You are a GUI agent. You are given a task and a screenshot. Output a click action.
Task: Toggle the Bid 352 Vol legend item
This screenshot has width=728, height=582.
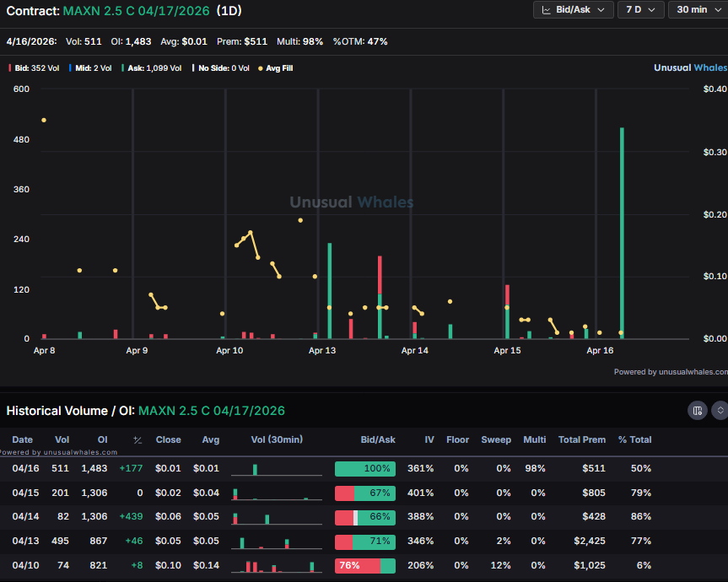pyautogui.click(x=34, y=68)
